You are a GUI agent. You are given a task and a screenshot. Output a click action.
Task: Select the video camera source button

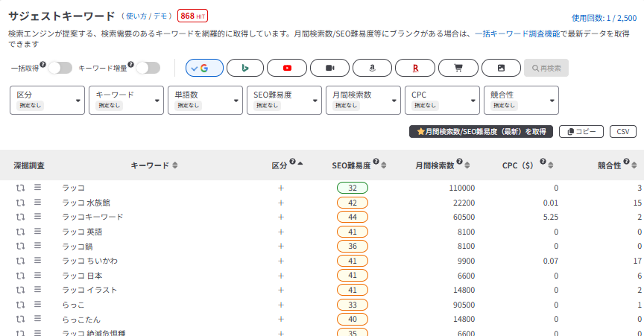(x=329, y=69)
